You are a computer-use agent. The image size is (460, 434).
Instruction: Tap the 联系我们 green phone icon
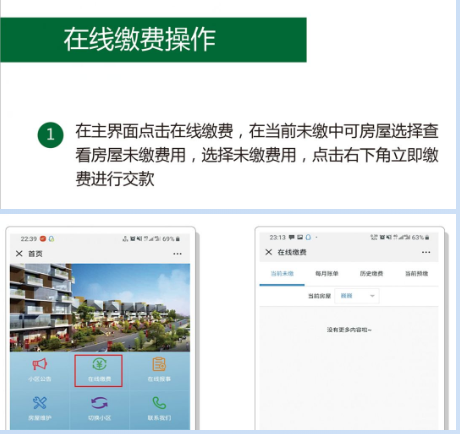click(x=159, y=403)
